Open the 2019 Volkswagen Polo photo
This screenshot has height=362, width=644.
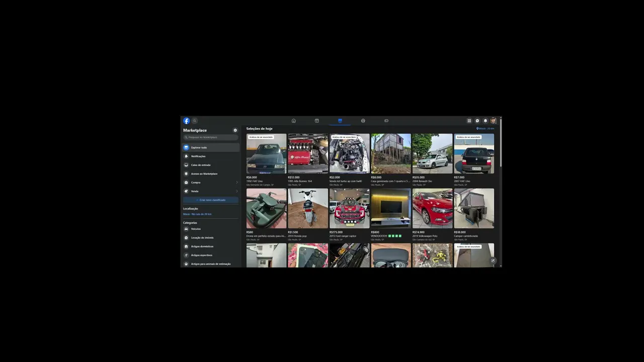click(433, 208)
